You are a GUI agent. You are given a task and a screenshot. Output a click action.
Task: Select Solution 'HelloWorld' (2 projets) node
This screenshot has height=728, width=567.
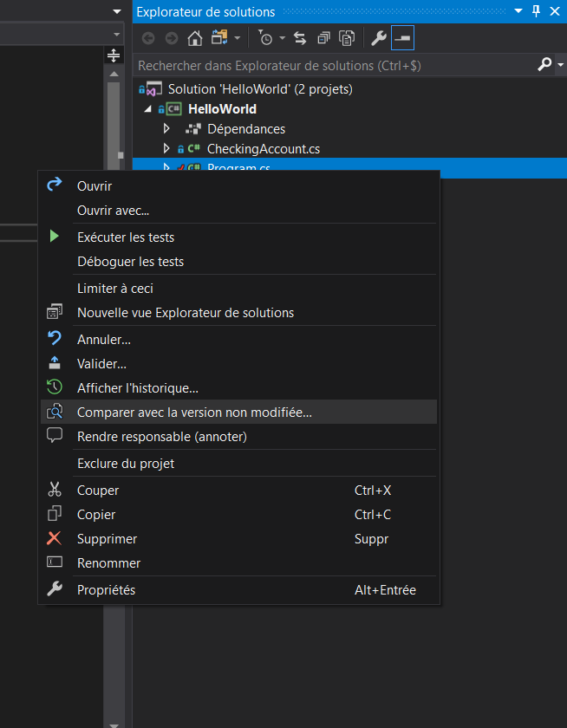click(260, 89)
